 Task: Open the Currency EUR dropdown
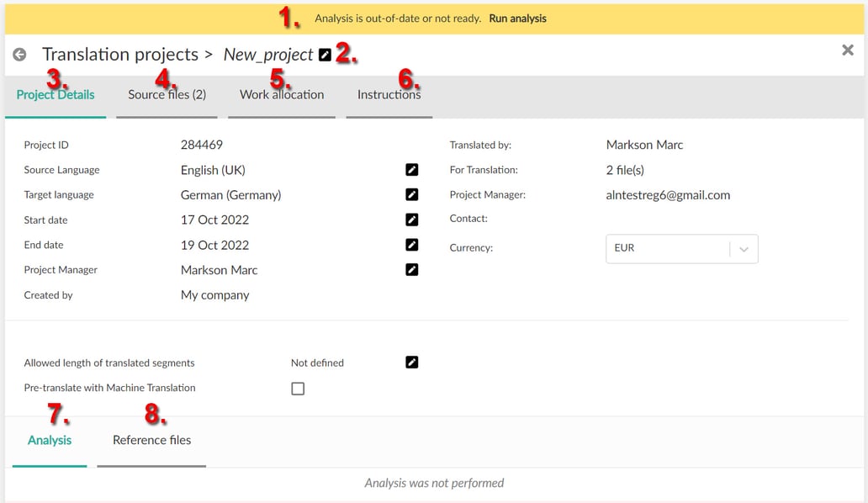(681, 248)
